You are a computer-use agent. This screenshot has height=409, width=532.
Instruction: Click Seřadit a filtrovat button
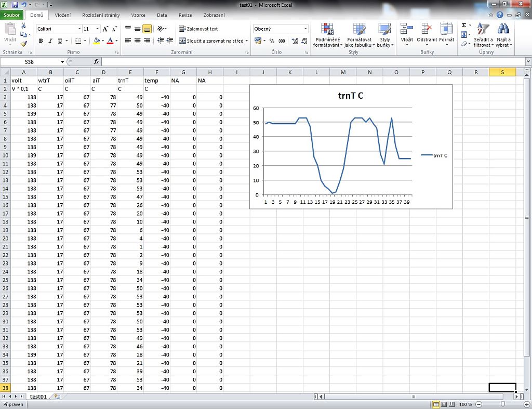point(483,36)
